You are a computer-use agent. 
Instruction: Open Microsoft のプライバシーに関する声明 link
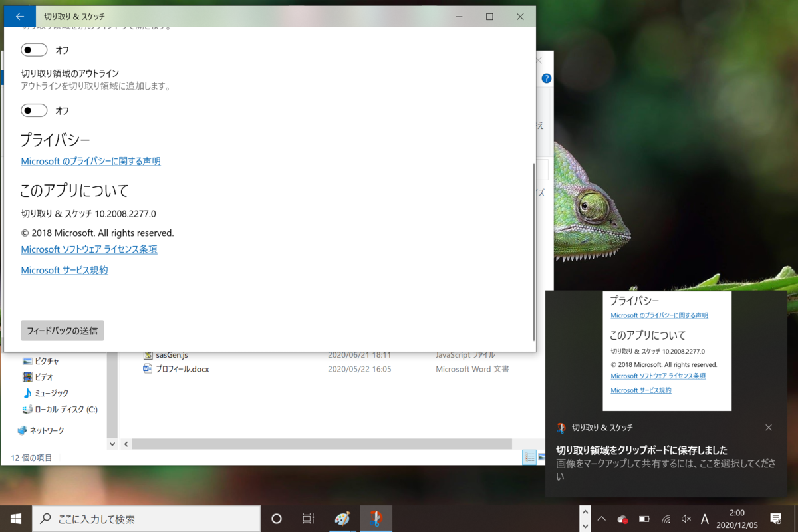[90, 161]
